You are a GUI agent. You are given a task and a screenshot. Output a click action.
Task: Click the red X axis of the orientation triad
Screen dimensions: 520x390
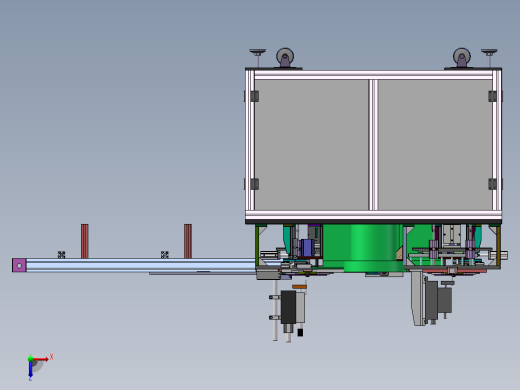(41, 359)
